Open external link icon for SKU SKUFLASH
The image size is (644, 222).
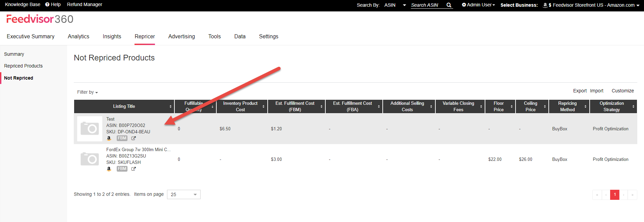tap(133, 169)
